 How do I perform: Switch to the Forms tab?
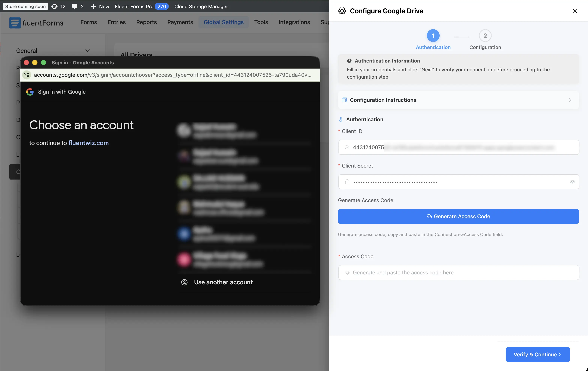coord(88,22)
